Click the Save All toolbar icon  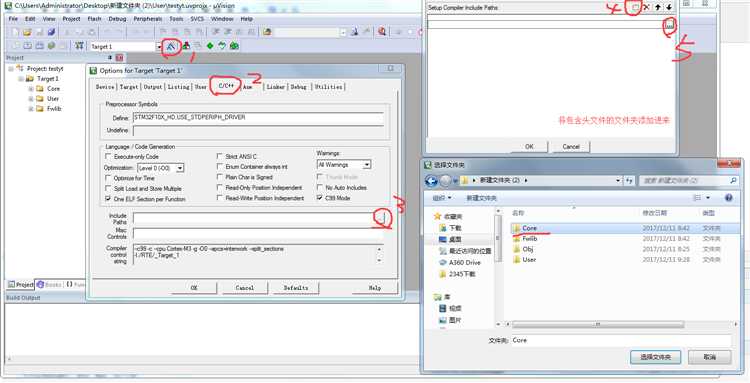click(51, 32)
